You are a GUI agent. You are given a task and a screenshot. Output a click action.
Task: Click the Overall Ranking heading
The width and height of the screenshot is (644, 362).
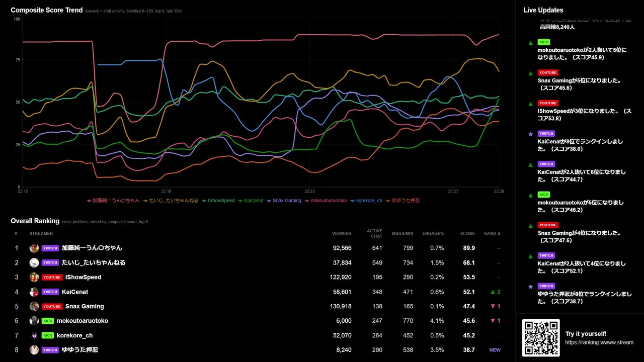coord(35,221)
